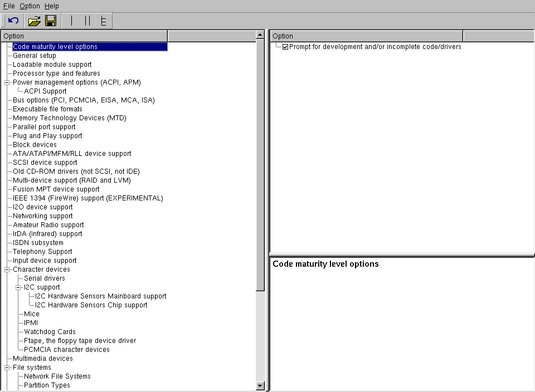
Task: Open the Help menu
Action: coord(52,6)
